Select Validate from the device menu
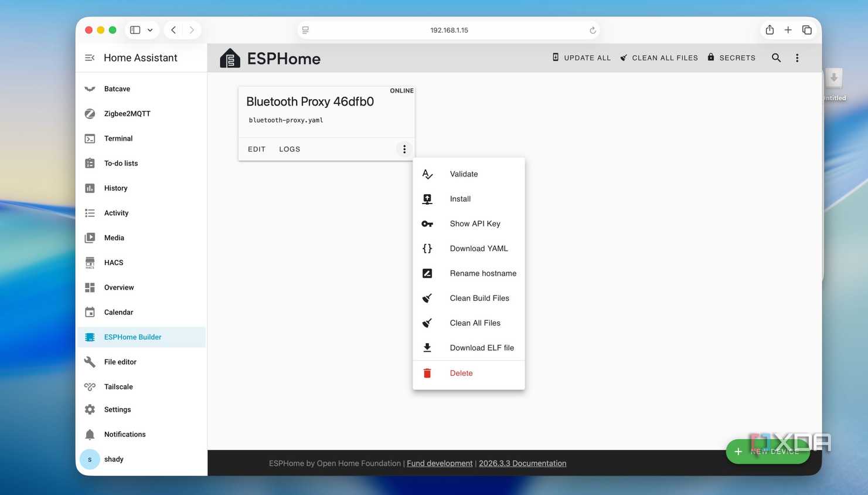868x495 pixels. click(x=469, y=174)
